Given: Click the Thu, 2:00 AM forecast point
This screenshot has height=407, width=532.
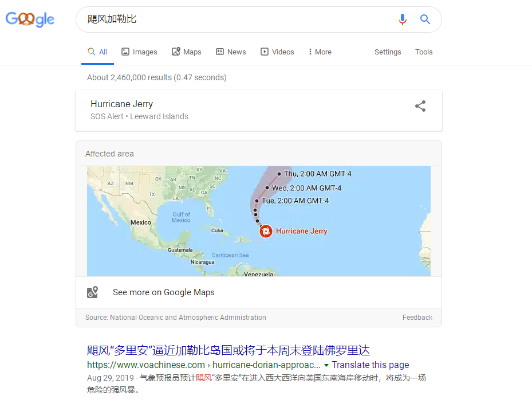Looking at the screenshot, I should pyautogui.click(x=279, y=174).
